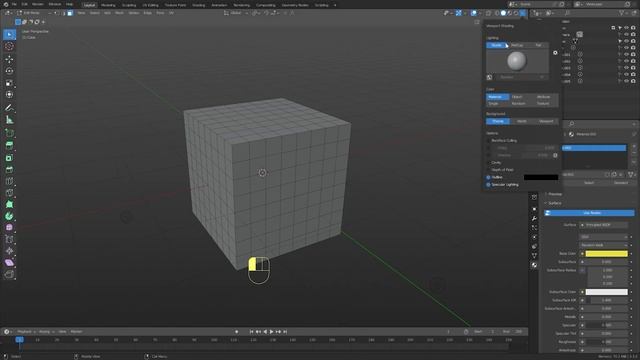640x360 pixels.
Task: Open the Material properties tab icon
Action: coord(534,265)
